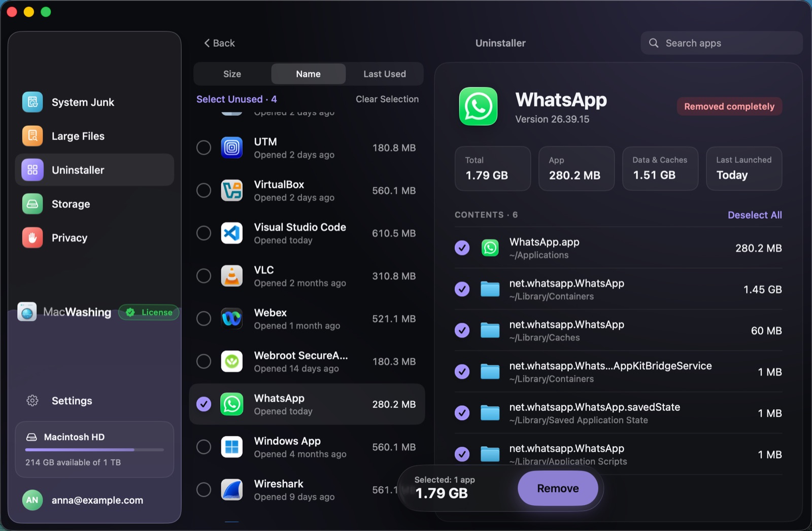The image size is (812, 531).
Task: Click the License badge
Action: coord(149,312)
